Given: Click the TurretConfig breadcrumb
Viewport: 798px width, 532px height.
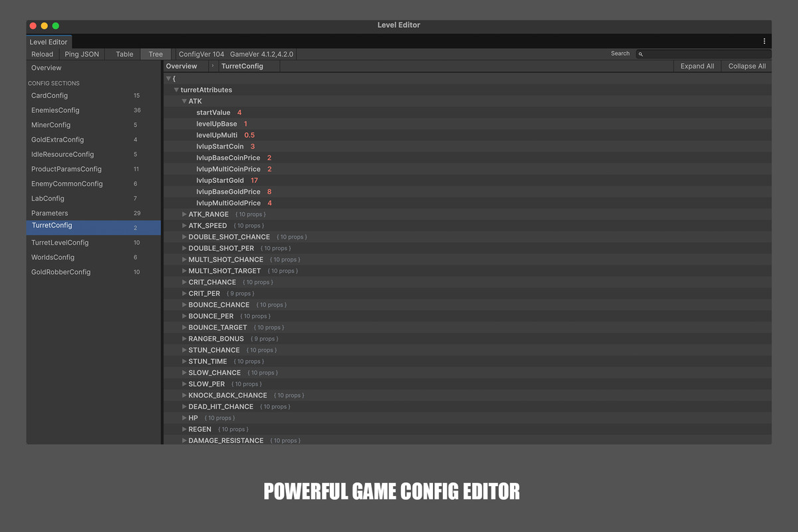Looking at the screenshot, I should click(242, 66).
